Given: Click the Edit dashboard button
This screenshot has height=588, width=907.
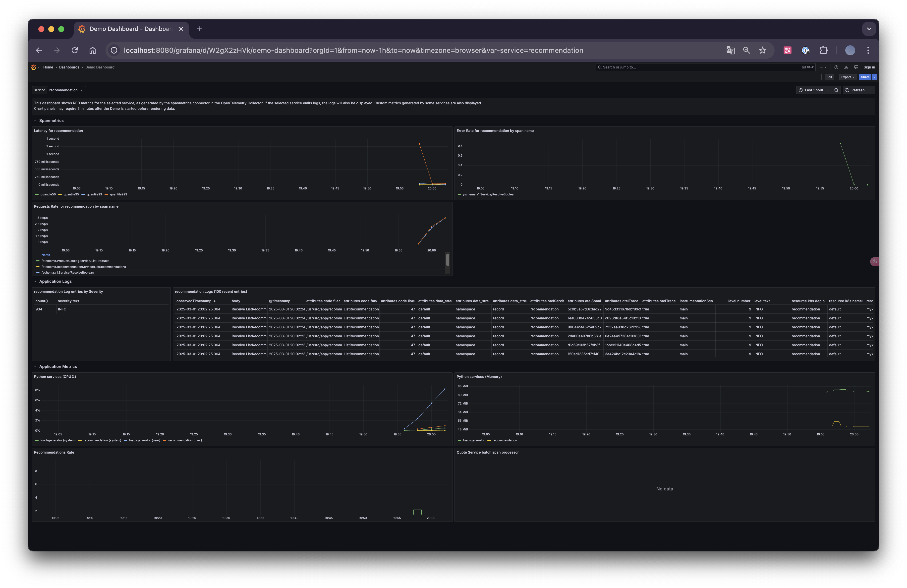Looking at the screenshot, I should coord(829,77).
